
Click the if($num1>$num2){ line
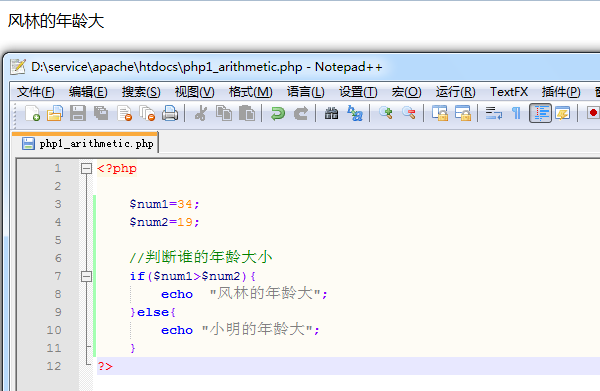click(x=193, y=276)
